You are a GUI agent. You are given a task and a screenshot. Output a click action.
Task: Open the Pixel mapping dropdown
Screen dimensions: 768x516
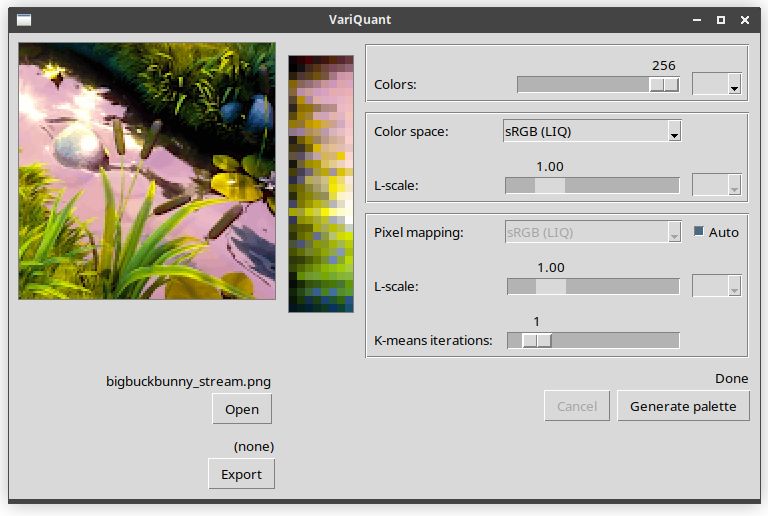(593, 232)
